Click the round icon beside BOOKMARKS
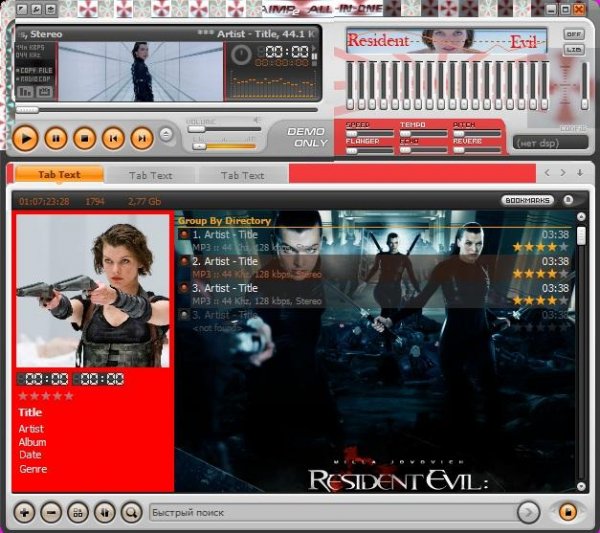The height and width of the screenshot is (533, 600). 568,200
